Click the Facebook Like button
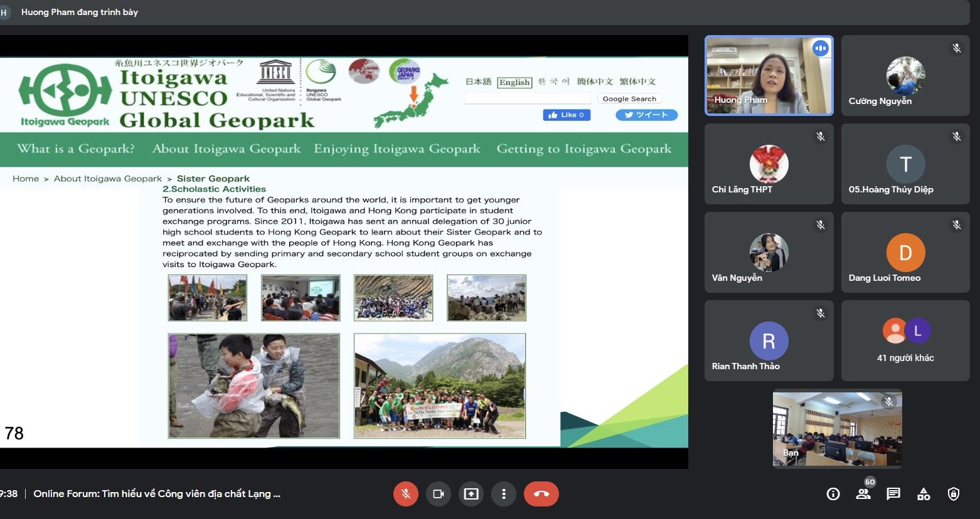The width and height of the screenshot is (980, 519). [x=567, y=115]
